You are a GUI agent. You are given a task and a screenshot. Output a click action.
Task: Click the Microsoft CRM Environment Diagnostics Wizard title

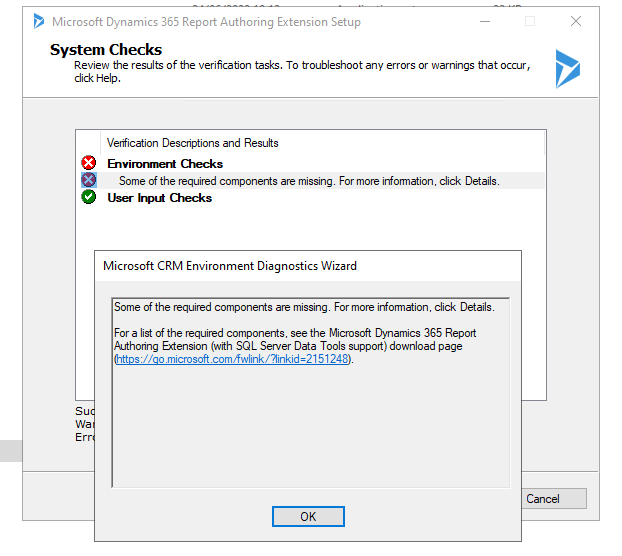pos(230,266)
